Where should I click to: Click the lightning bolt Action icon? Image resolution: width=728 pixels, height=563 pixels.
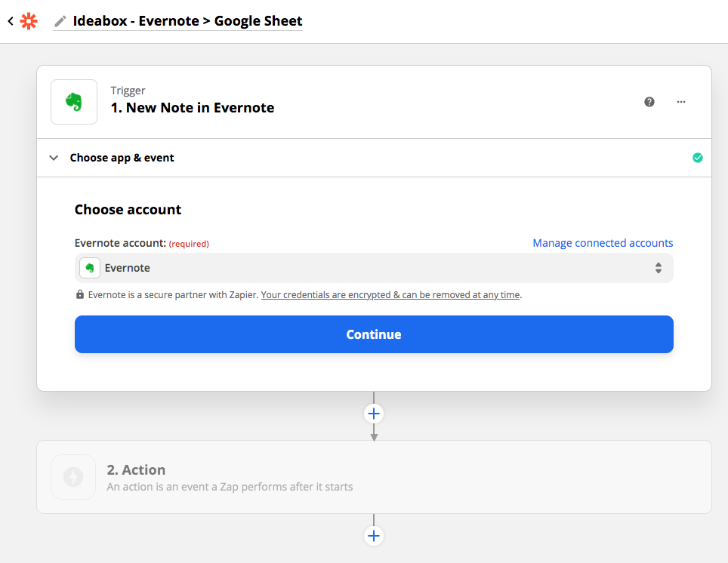pyautogui.click(x=73, y=477)
